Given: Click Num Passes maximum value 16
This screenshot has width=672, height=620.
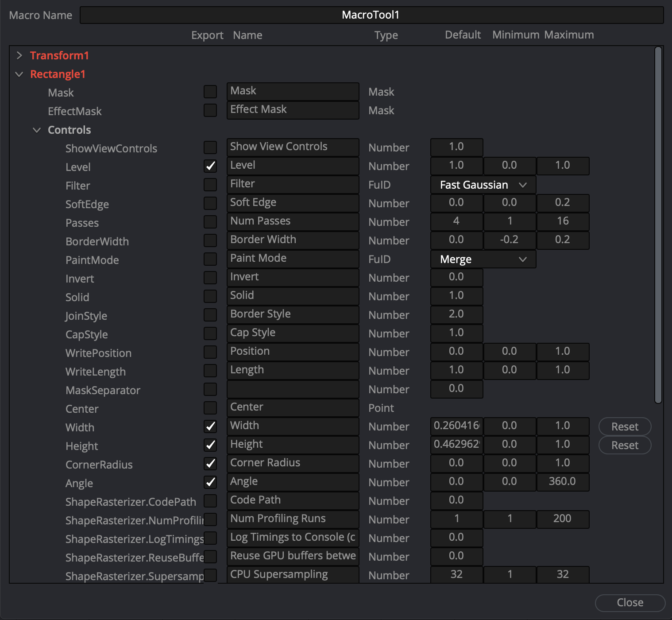Looking at the screenshot, I should click(563, 222).
